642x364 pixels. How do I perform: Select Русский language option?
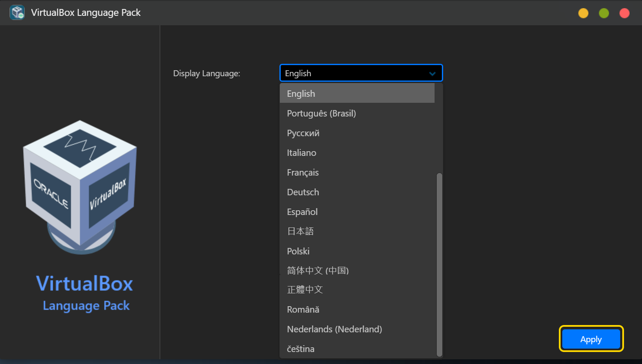(x=357, y=133)
